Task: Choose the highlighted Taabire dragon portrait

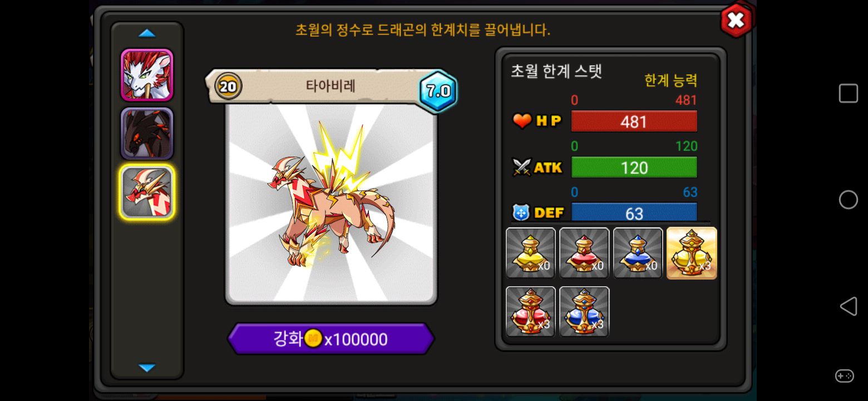Action: [x=147, y=192]
